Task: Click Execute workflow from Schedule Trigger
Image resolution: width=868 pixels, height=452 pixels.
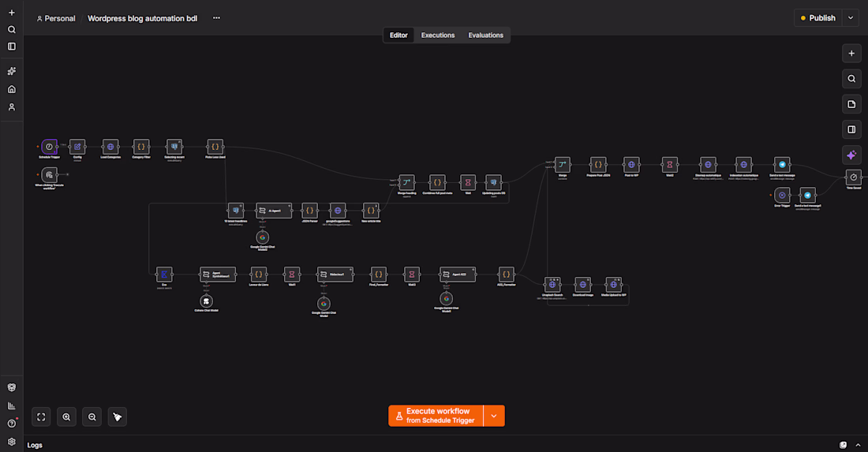Action: [436, 416]
